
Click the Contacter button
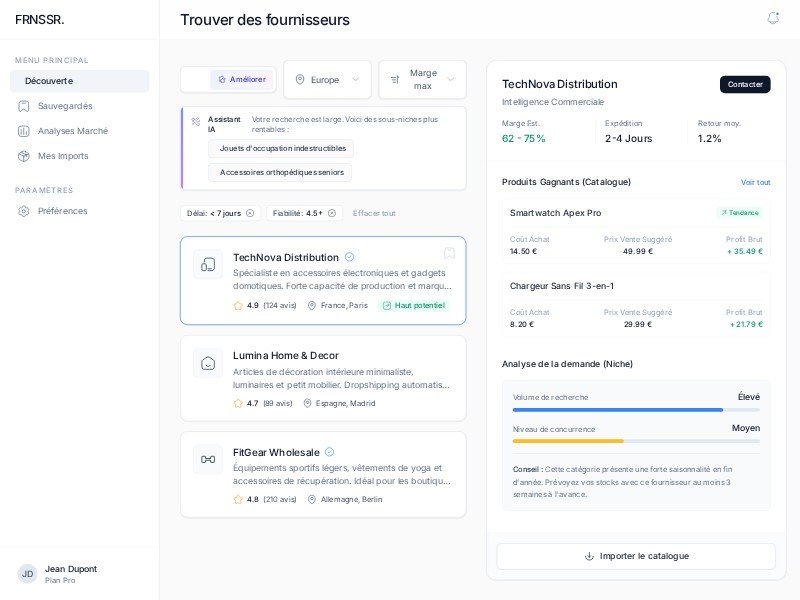tap(745, 84)
